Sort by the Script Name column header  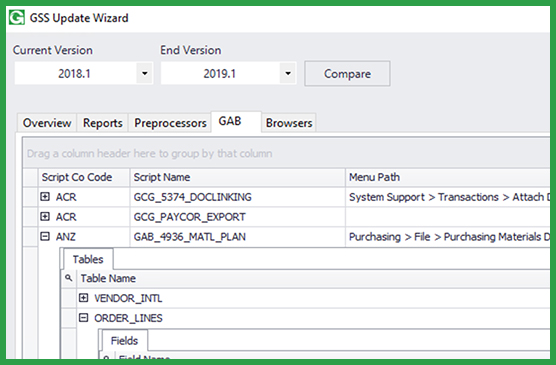(x=238, y=177)
